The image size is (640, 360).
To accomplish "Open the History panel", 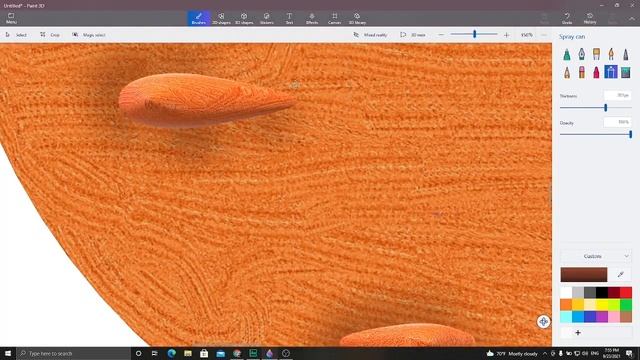I will [590, 18].
